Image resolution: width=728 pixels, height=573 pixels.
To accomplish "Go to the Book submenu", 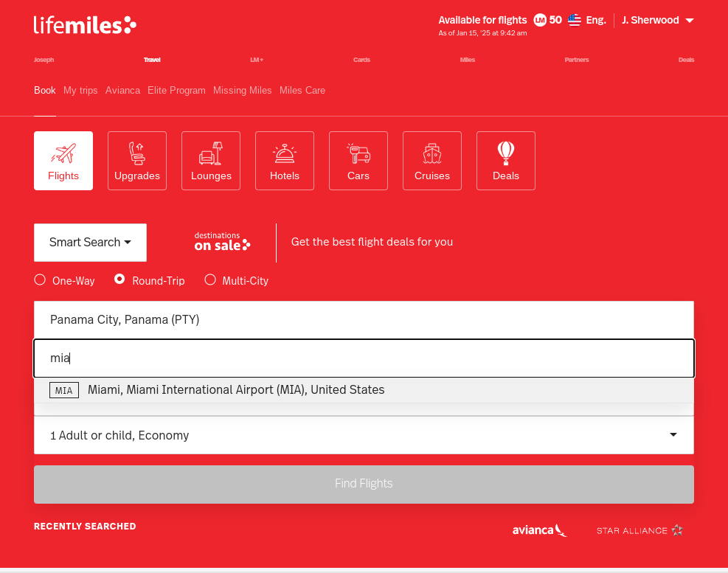I will [44, 91].
